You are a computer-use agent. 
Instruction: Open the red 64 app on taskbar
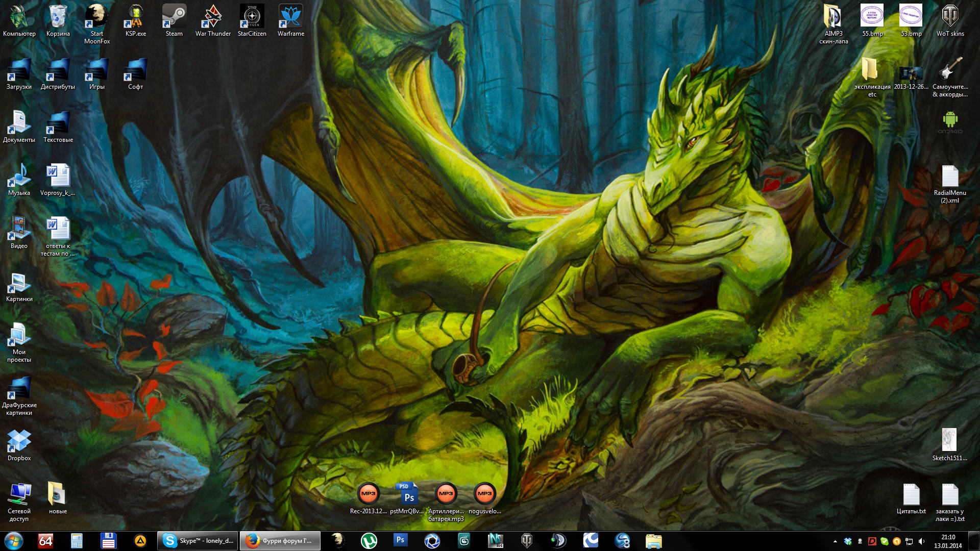(x=45, y=541)
